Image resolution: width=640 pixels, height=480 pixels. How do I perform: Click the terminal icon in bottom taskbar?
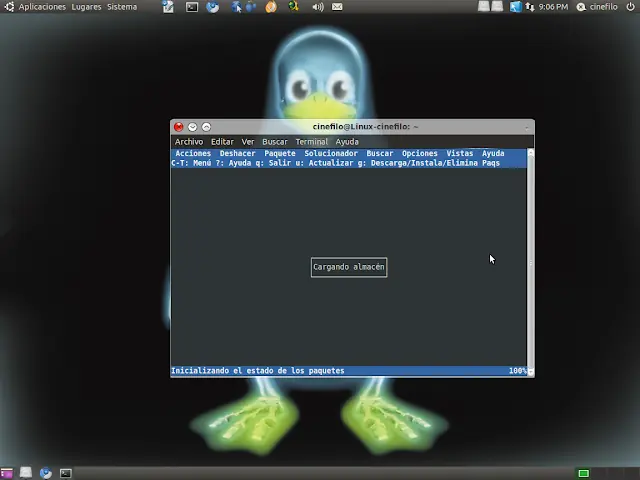pos(65,473)
